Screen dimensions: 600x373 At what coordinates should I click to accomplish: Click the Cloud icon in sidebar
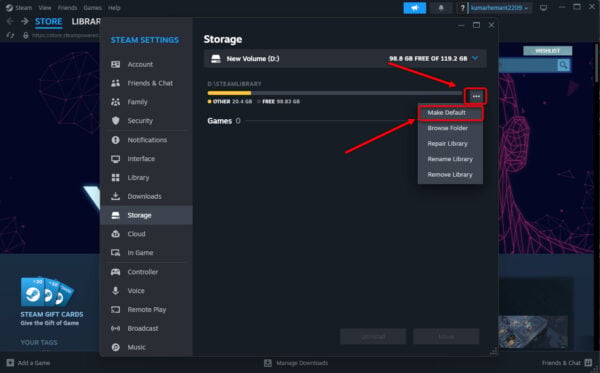click(116, 234)
